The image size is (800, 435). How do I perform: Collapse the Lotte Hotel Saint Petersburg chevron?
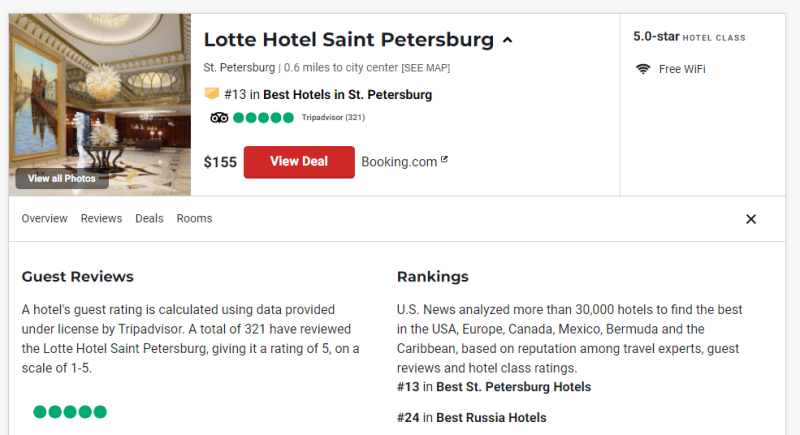(507, 41)
